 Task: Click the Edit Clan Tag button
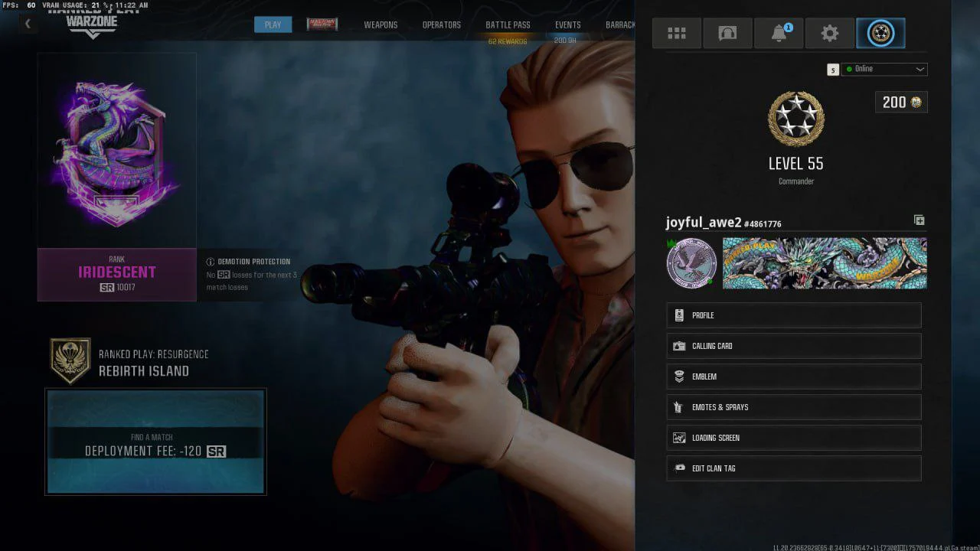tap(794, 468)
